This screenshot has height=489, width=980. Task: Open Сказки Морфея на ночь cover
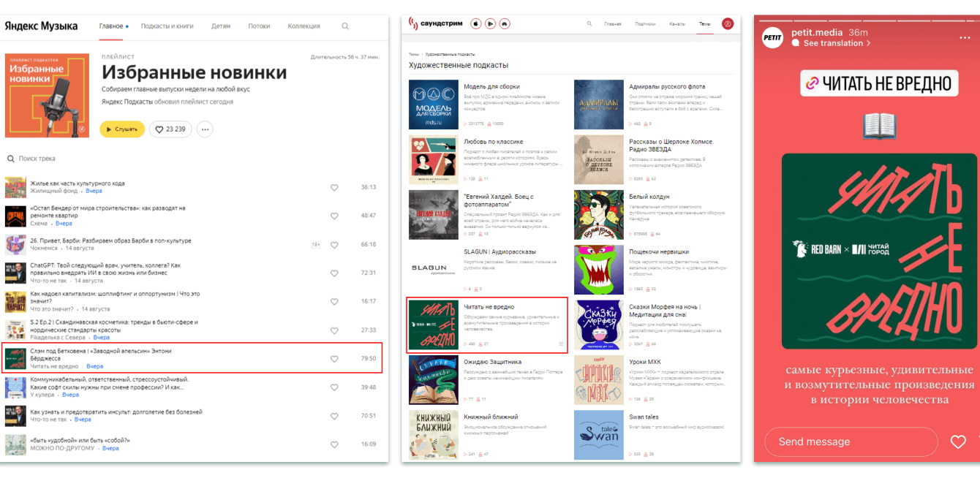click(x=599, y=325)
